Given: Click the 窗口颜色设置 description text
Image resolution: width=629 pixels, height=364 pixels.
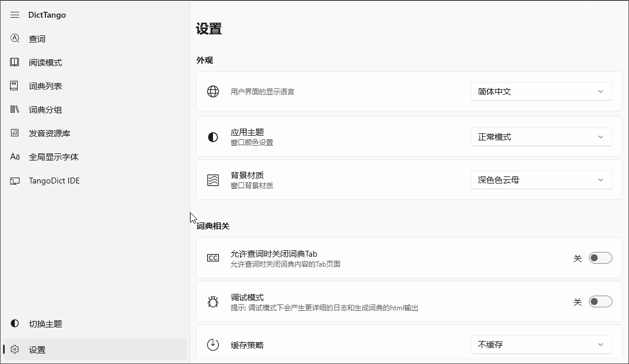Looking at the screenshot, I should point(252,143).
